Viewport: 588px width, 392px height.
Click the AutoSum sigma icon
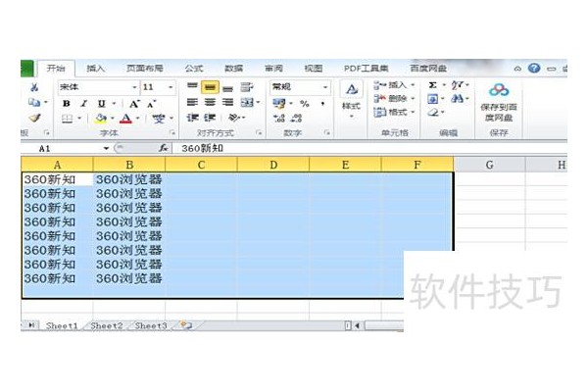[x=433, y=85]
